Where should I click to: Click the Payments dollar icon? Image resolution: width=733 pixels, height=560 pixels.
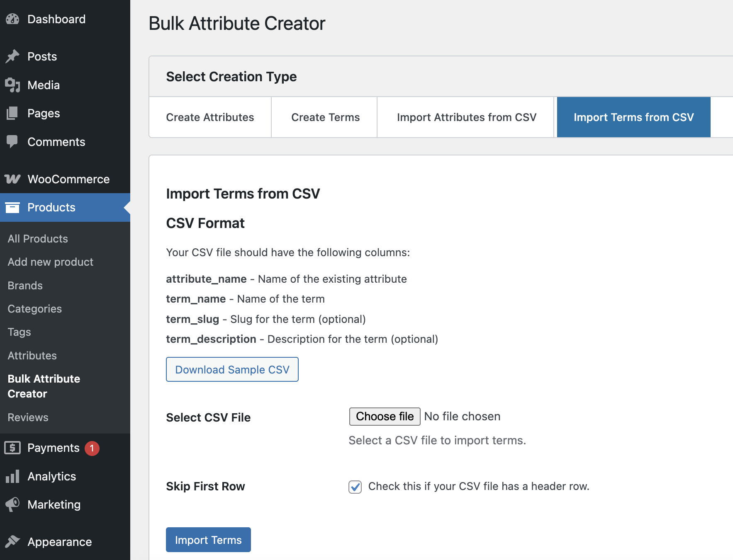[x=12, y=448]
